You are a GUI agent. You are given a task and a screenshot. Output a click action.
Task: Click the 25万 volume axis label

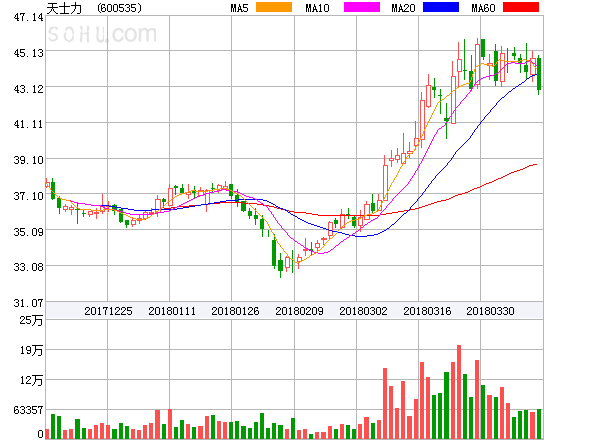[x=31, y=320]
